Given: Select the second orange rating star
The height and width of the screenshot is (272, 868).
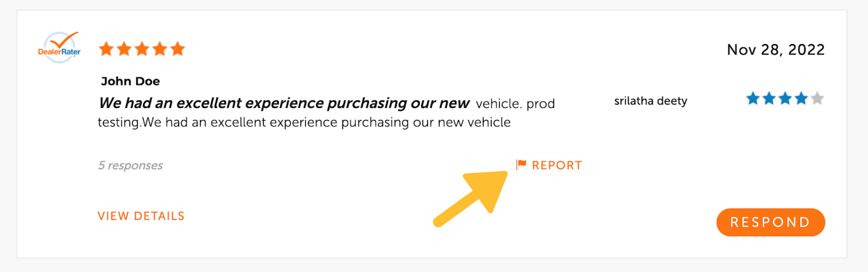Looking at the screenshot, I should [x=124, y=49].
